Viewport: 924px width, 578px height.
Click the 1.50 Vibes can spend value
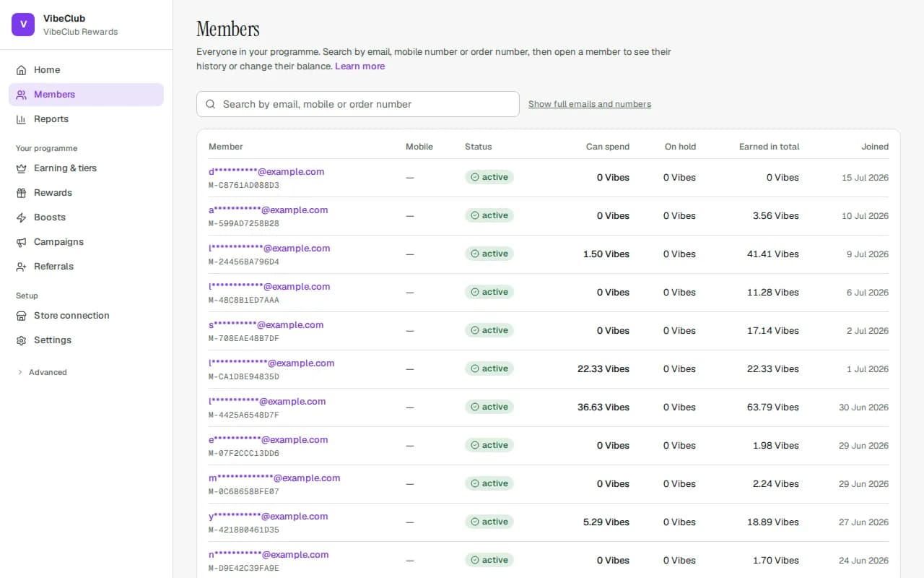[x=606, y=254]
